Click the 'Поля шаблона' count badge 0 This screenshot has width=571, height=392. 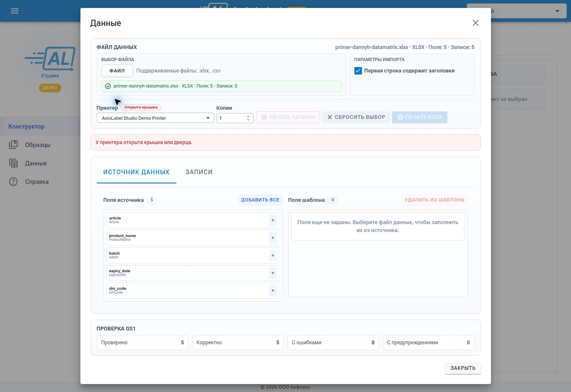pyautogui.click(x=333, y=200)
